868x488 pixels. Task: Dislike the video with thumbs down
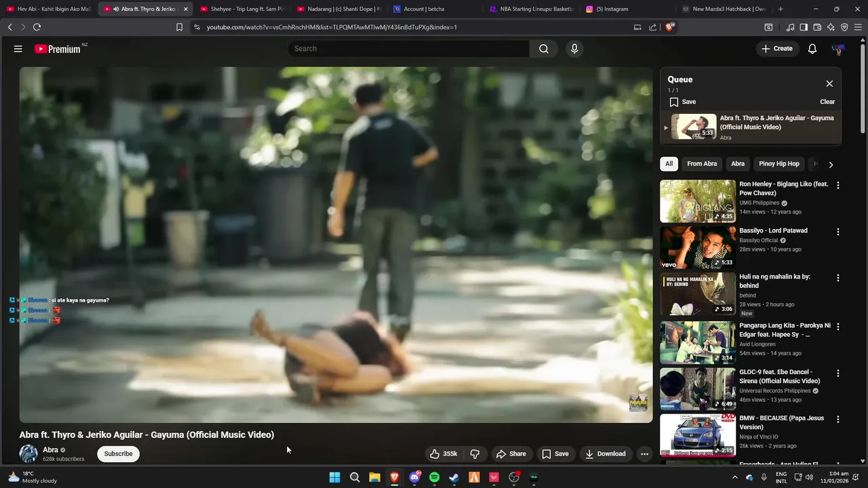click(x=475, y=454)
